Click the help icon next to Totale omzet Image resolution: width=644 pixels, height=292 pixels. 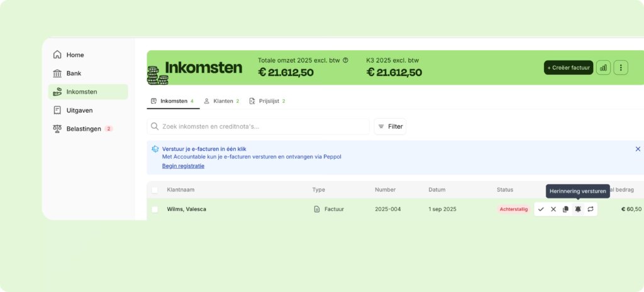[x=345, y=60]
